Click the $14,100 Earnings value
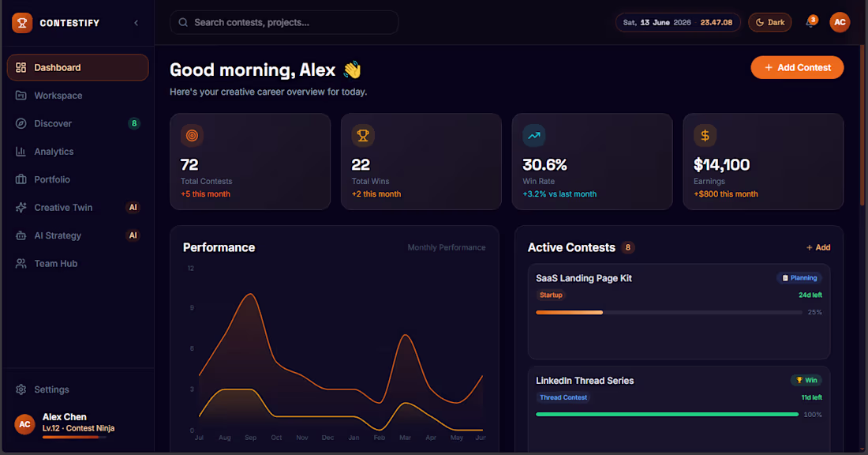This screenshot has width=868, height=455. coord(721,164)
